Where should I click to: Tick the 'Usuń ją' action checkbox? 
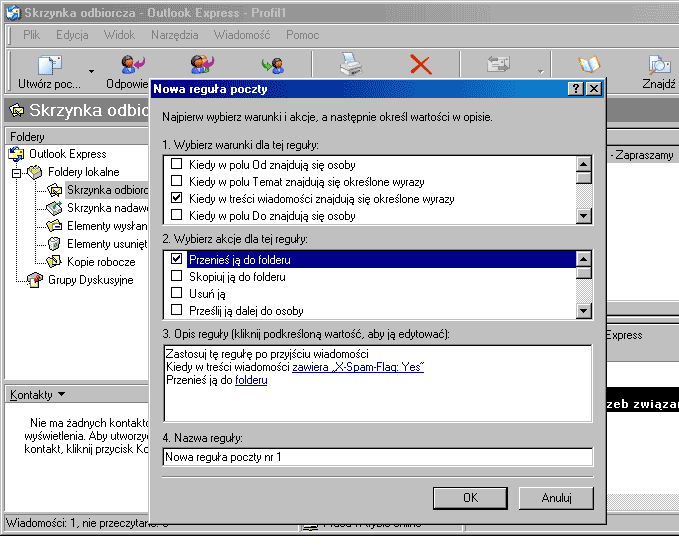click(177, 294)
